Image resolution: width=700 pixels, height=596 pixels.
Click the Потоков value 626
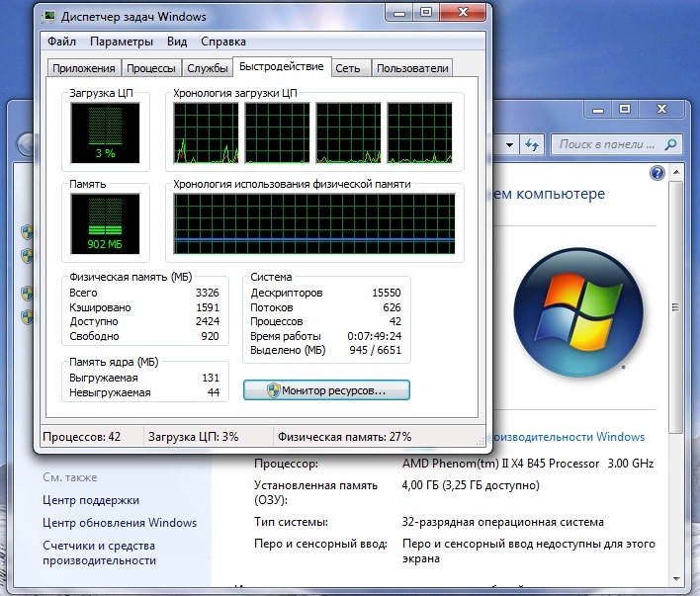[x=392, y=307]
